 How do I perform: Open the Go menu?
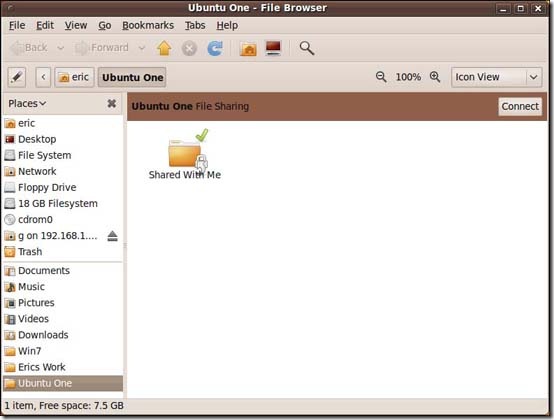coord(105,25)
